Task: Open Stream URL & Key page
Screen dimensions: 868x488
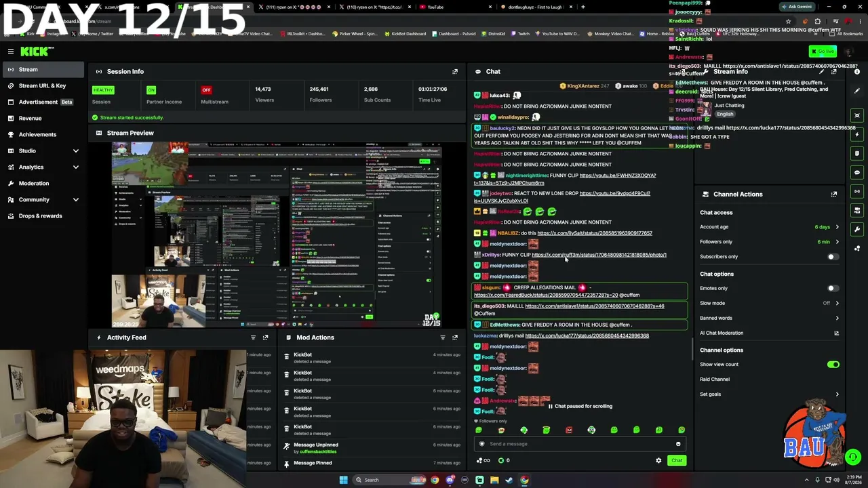Action: point(43,85)
